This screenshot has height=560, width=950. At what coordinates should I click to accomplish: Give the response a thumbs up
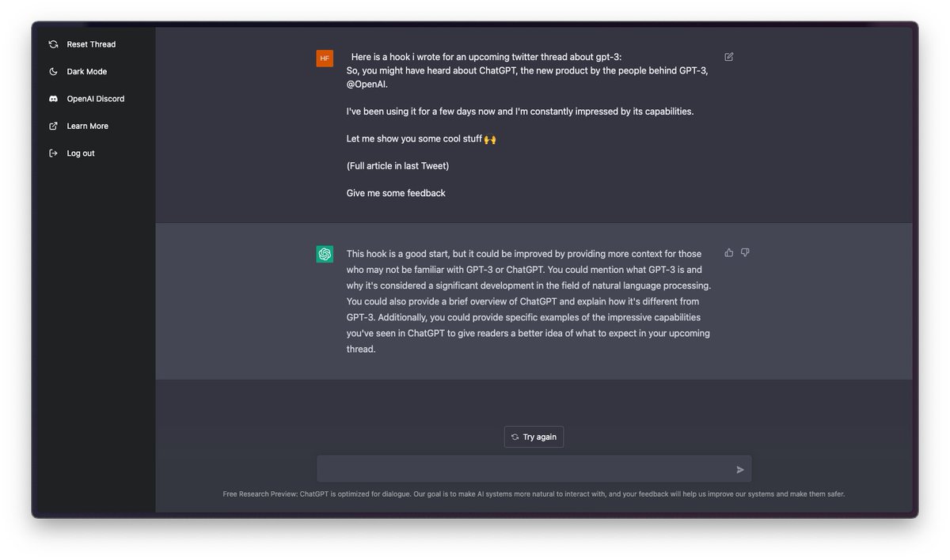[729, 253]
